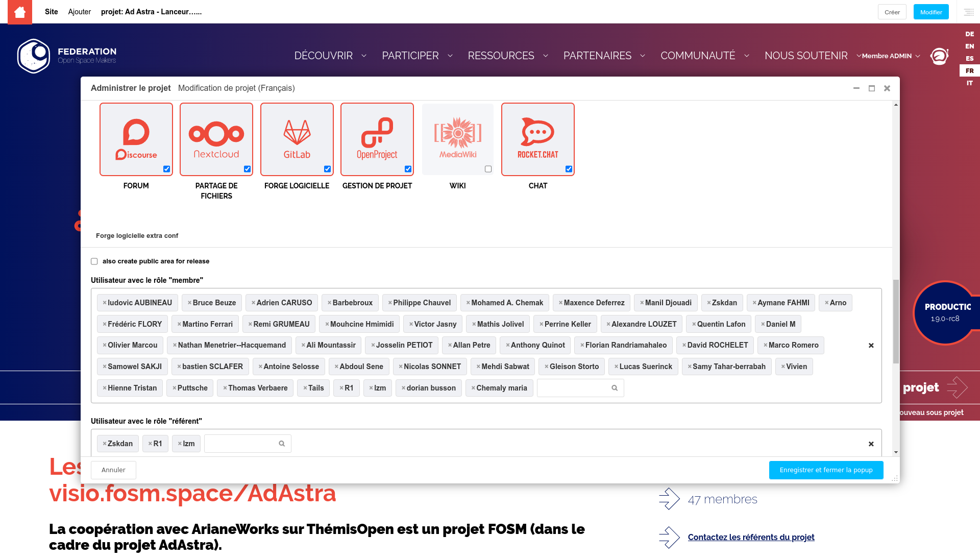Click the red home icon
Viewport: 980px width, 560px height.
point(20,12)
